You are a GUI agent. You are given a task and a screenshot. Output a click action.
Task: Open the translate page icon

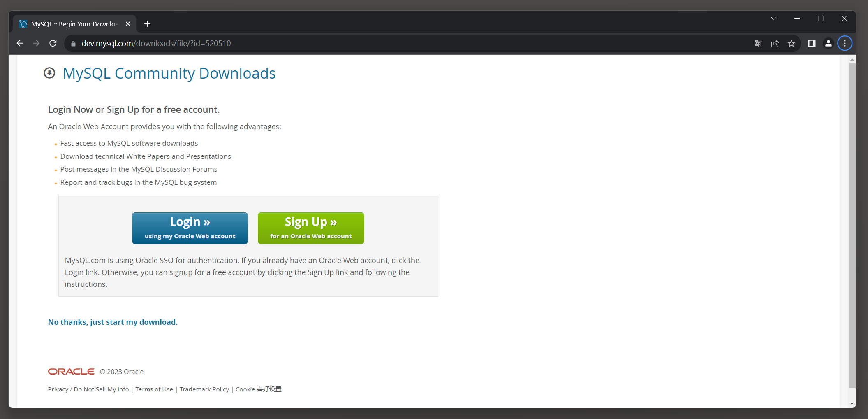(x=759, y=43)
